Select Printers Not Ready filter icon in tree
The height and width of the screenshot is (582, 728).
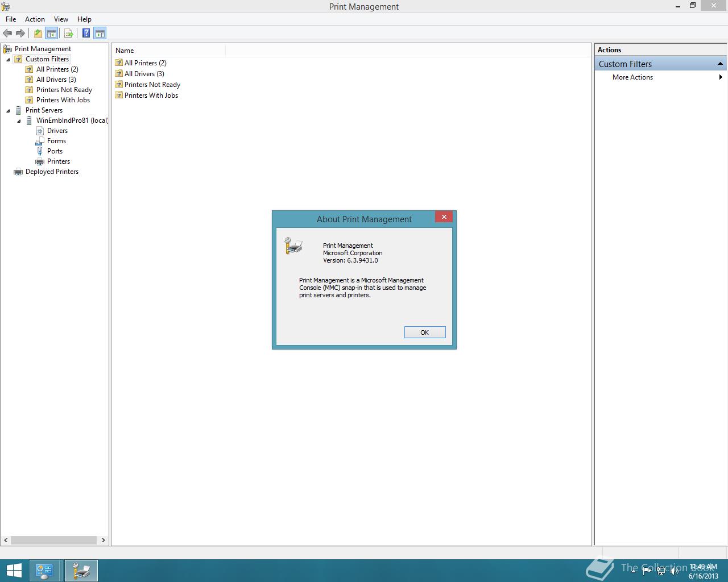[x=29, y=90]
